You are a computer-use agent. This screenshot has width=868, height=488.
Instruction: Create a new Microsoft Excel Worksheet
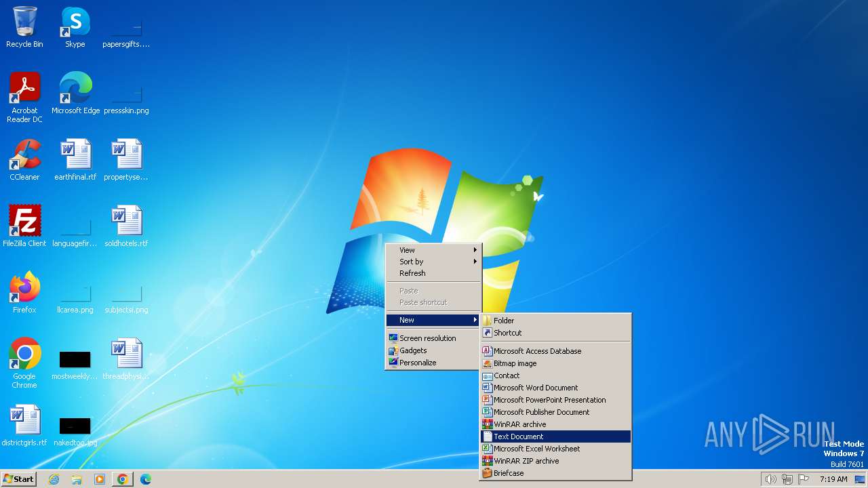(x=555, y=449)
